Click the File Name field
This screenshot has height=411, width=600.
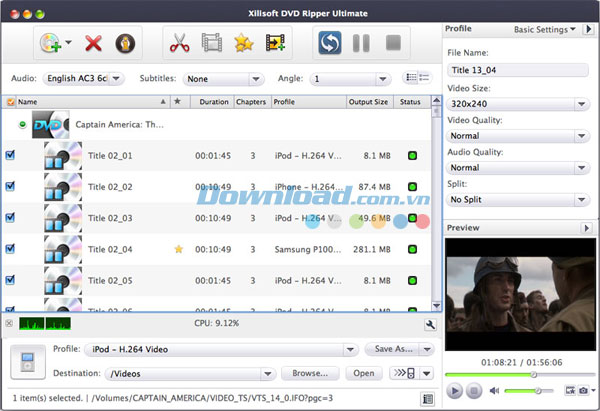coord(518,70)
